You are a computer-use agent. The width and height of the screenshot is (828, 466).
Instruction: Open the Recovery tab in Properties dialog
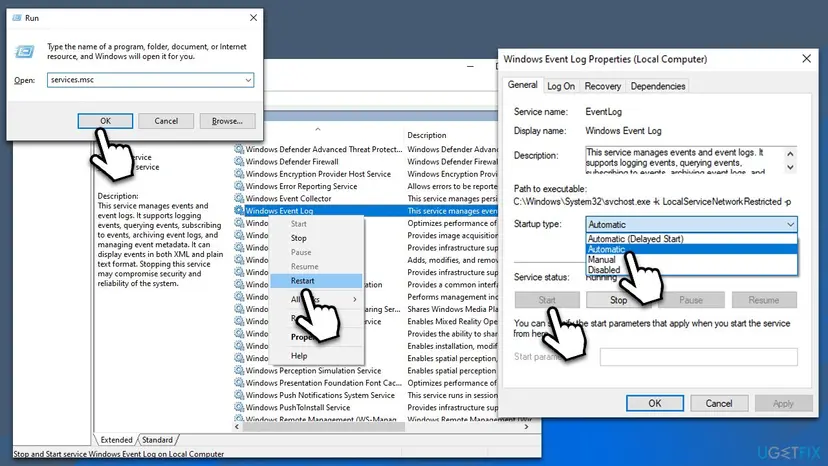[603, 86]
